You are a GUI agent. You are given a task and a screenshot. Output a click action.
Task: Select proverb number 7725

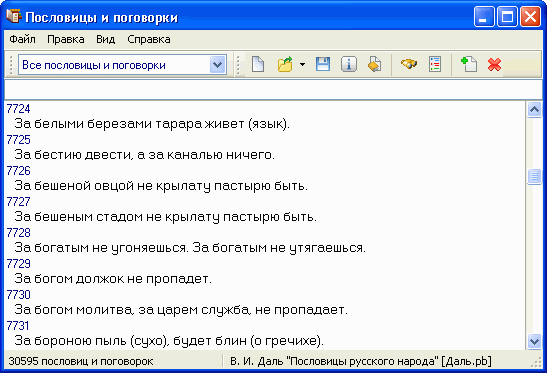point(18,140)
